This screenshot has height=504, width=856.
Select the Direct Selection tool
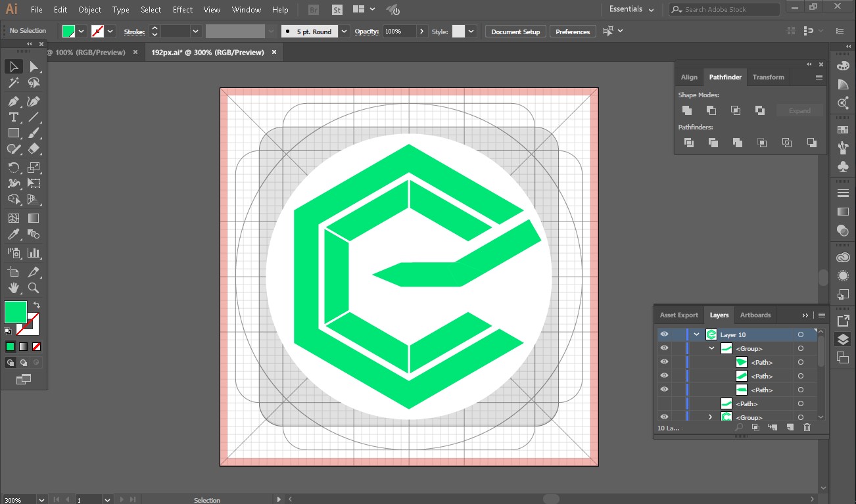click(x=34, y=67)
